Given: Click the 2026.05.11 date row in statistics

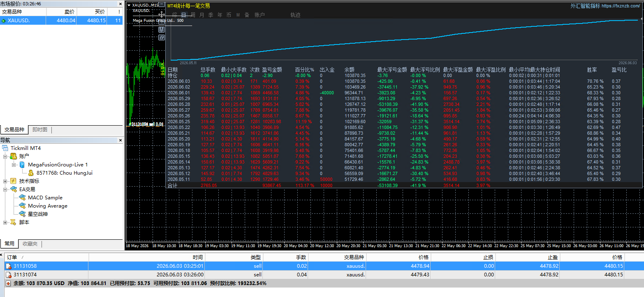Looking at the screenshot, I should (x=179, y=179).
